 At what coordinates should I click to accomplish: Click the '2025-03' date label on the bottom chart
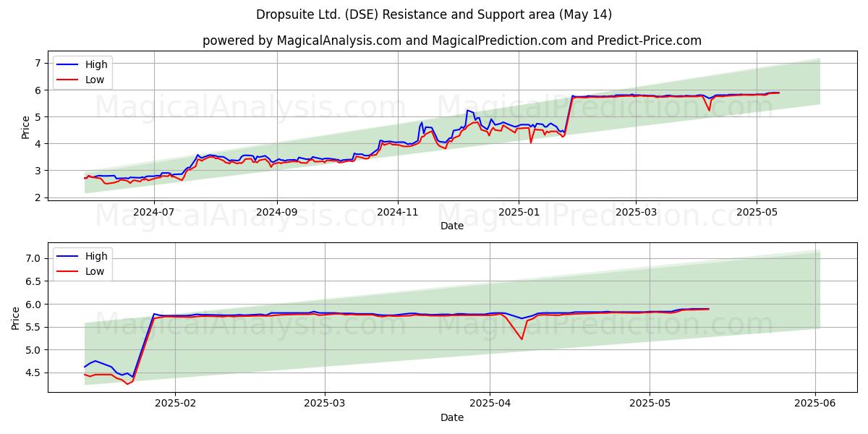325,404
